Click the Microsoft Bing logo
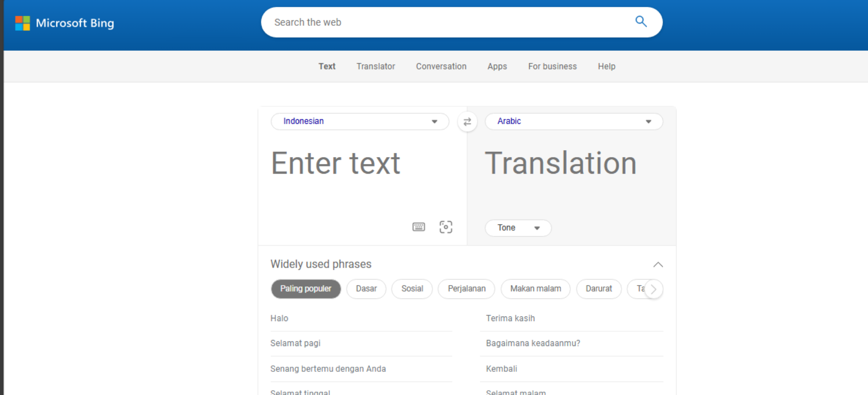This screenshot has height=395, width=868. pos(65,23)
